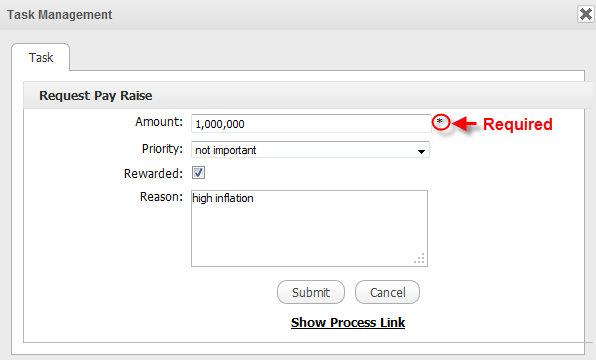The width and height of the screenshot is (596, 360).
Task: Click the Reason label
Action: tap(161, 197)
